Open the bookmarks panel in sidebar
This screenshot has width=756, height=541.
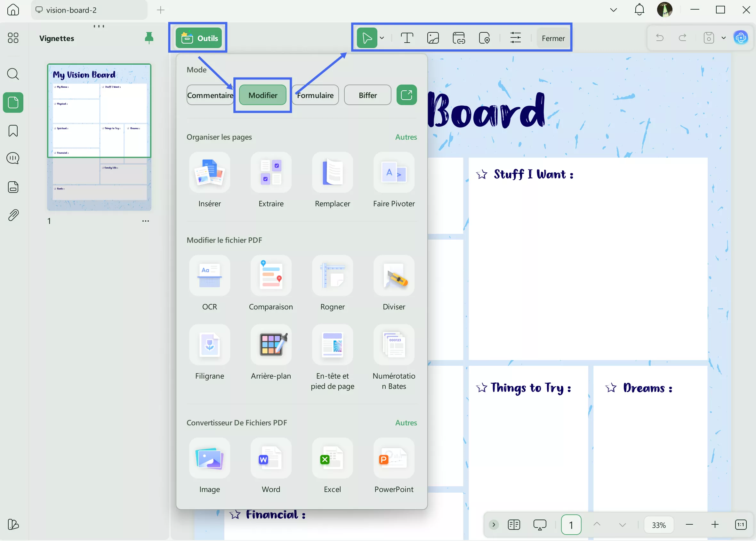pyautogui.click(x=13, y=131)
